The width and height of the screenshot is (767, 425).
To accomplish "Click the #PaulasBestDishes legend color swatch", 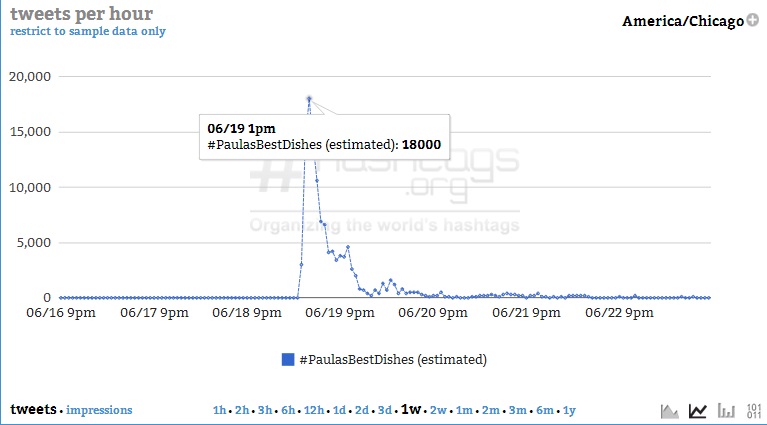I will pos(288,359).
